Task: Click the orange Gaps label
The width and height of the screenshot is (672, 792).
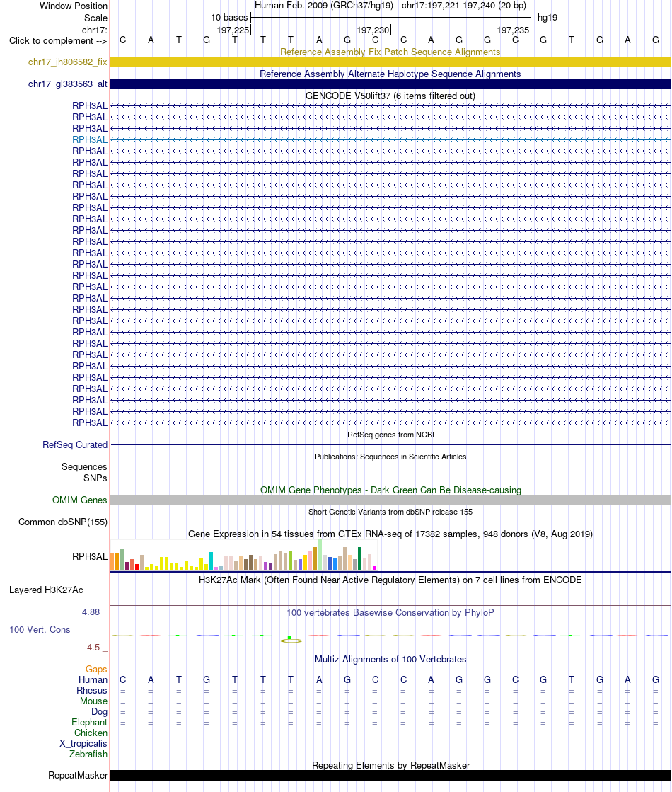Action: click(x=96, y=670)
